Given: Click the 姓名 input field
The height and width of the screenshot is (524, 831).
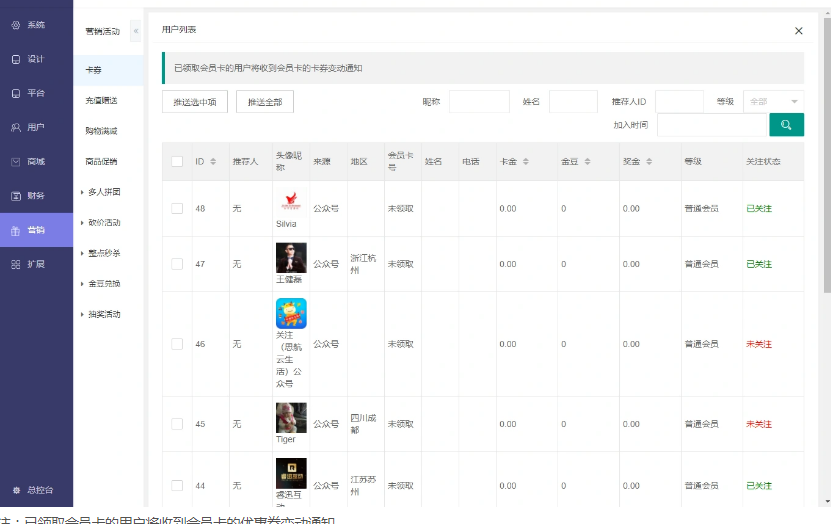Looking at the screenshot, I should 573,102.
